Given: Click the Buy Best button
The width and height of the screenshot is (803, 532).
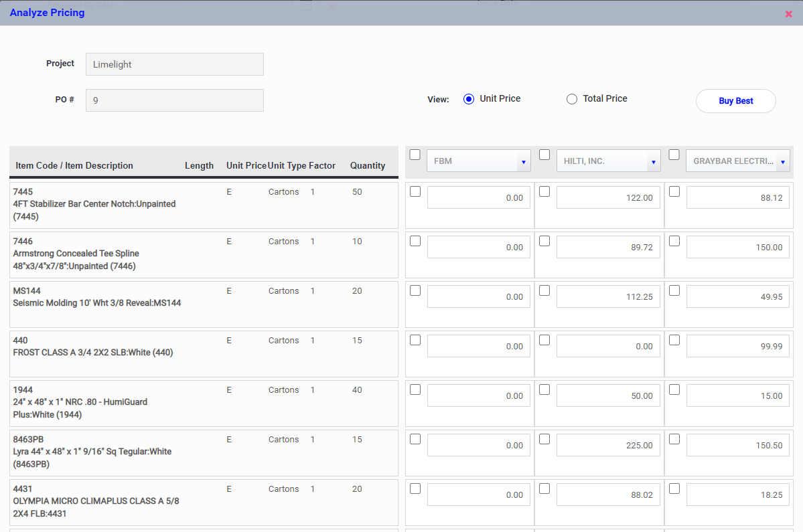Looking at the screenshot, I should click(735, 101).
